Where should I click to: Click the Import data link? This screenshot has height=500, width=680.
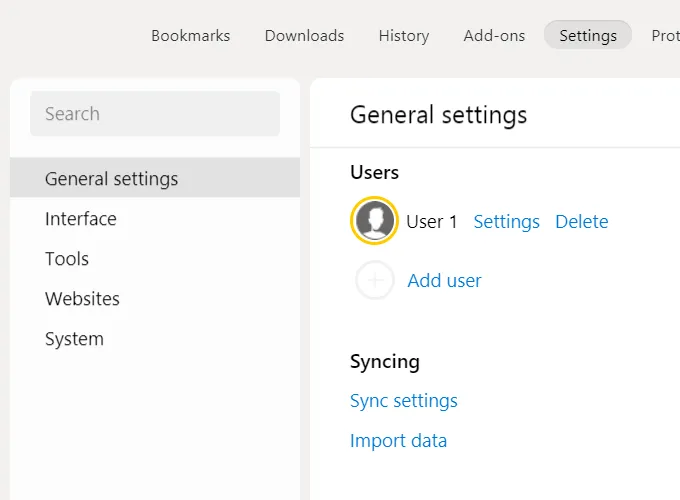pos(398,441)
